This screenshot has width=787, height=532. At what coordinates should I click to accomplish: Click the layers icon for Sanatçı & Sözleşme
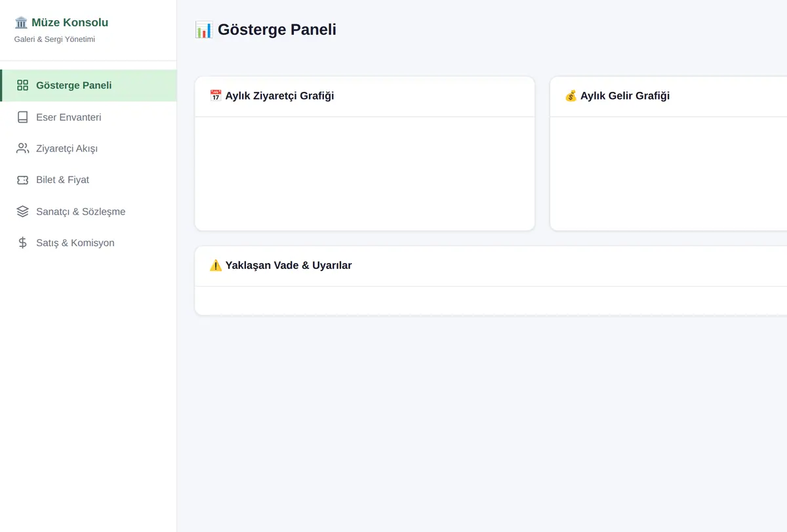[x=22, y=211]
